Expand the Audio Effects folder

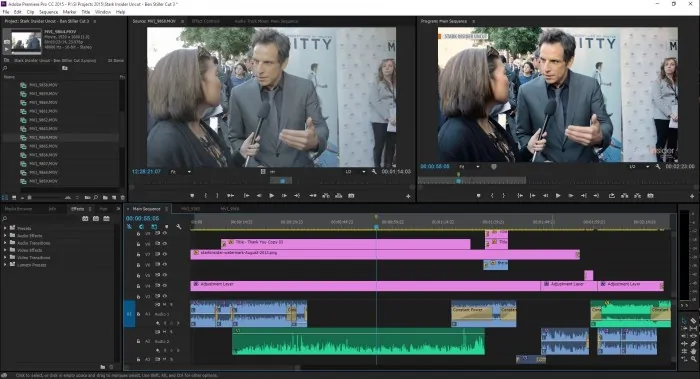5,236
